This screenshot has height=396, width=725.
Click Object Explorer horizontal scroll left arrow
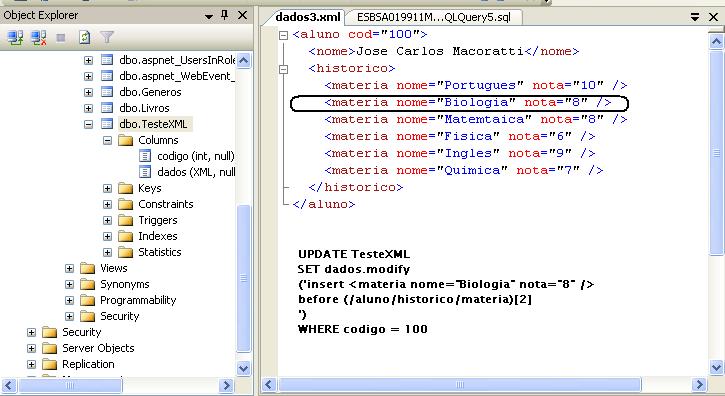tap(9, 385)
